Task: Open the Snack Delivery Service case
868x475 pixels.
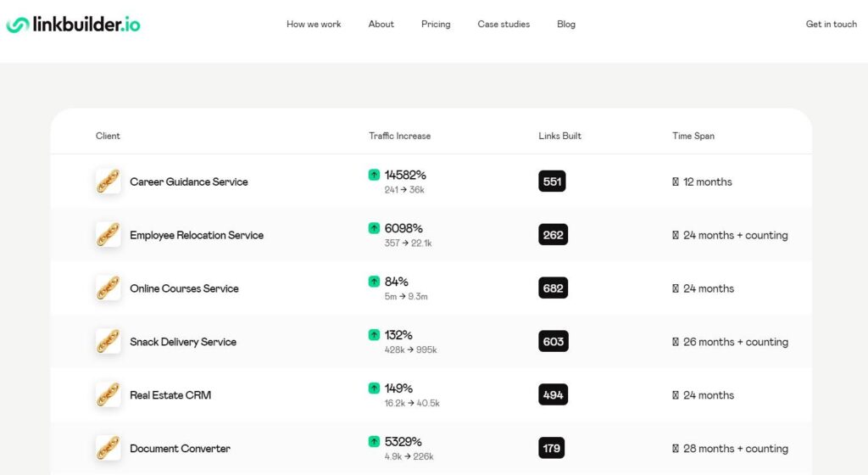Action: coord(183,342)
